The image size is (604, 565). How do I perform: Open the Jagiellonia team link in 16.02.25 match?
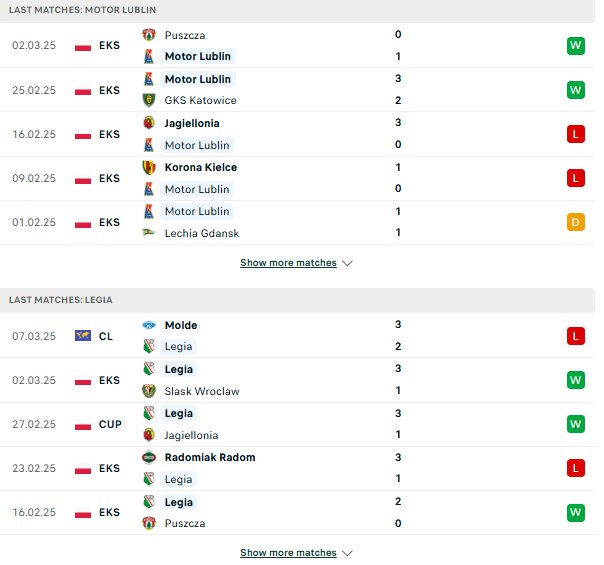click(192, 123)
